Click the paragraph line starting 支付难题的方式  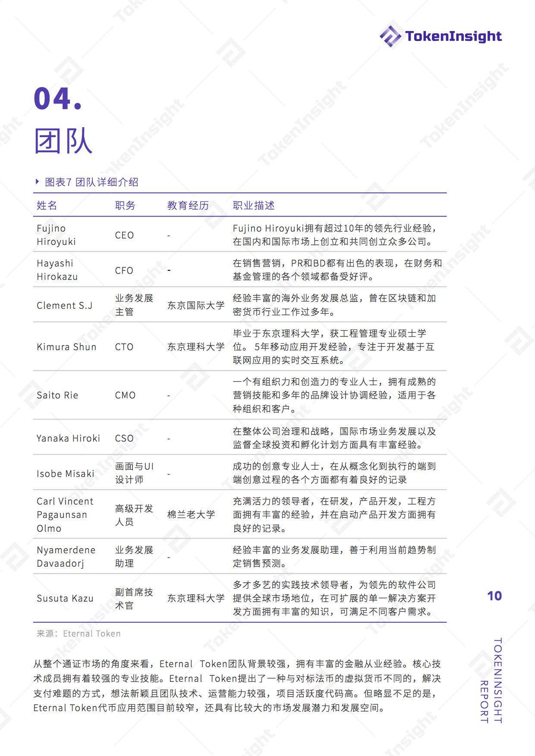(x=236, y=693)
